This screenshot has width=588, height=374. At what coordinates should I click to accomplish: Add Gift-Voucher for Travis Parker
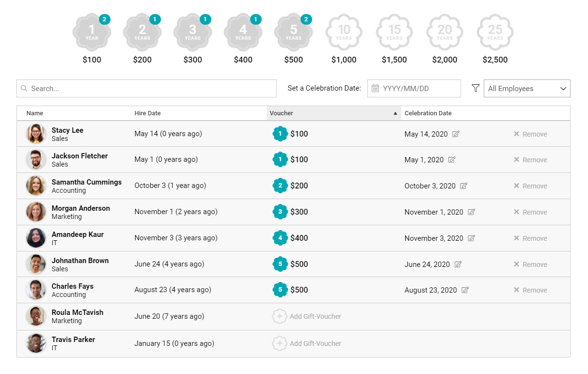coord(307,344)
